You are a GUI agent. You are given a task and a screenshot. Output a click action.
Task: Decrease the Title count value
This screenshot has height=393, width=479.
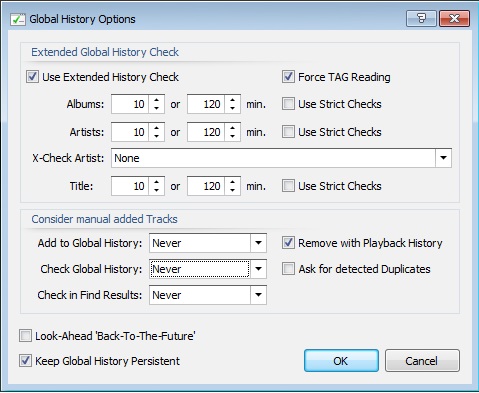coord(156,190)
